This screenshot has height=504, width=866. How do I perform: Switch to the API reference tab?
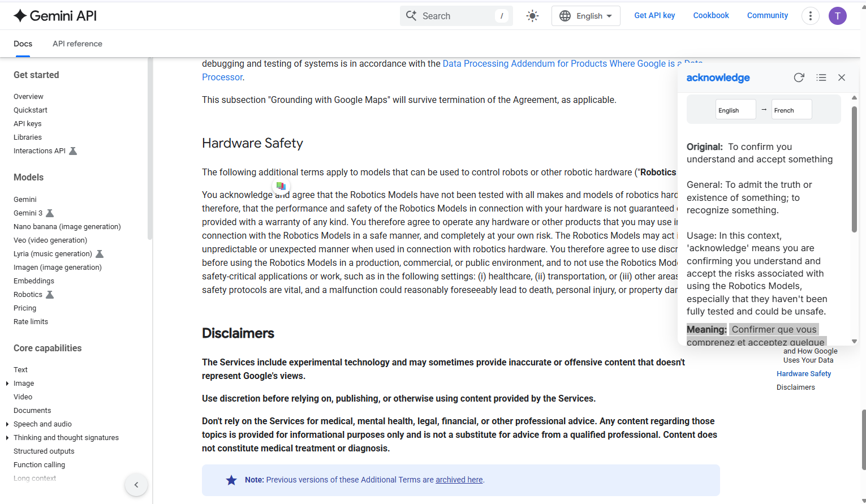[x=77, y=44]
